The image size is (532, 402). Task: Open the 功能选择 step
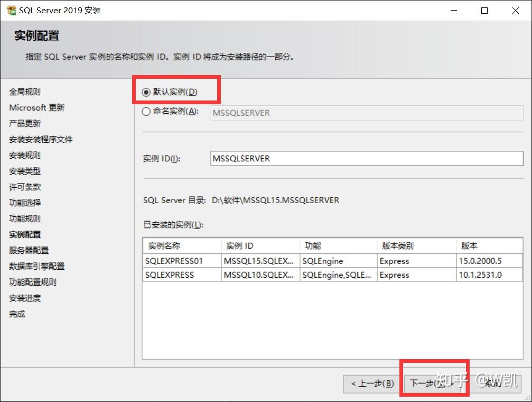pos(25,203)
